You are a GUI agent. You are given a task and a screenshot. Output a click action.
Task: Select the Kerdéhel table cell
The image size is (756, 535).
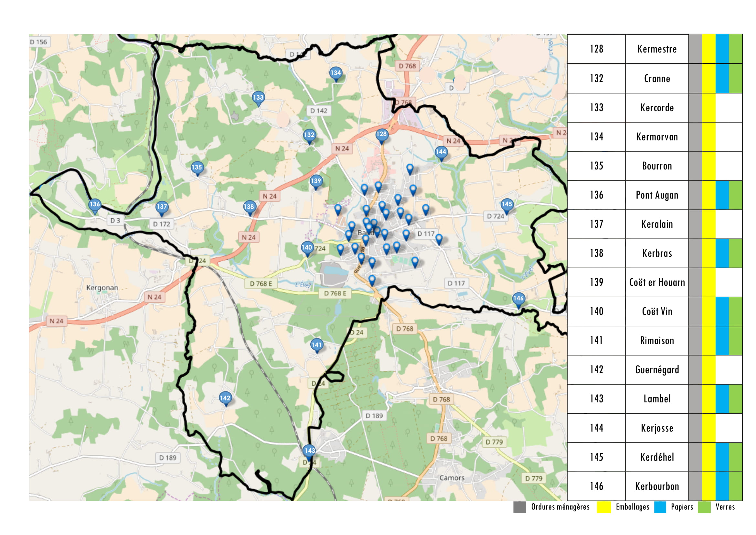pyautogui.click(x=657, y=457)
